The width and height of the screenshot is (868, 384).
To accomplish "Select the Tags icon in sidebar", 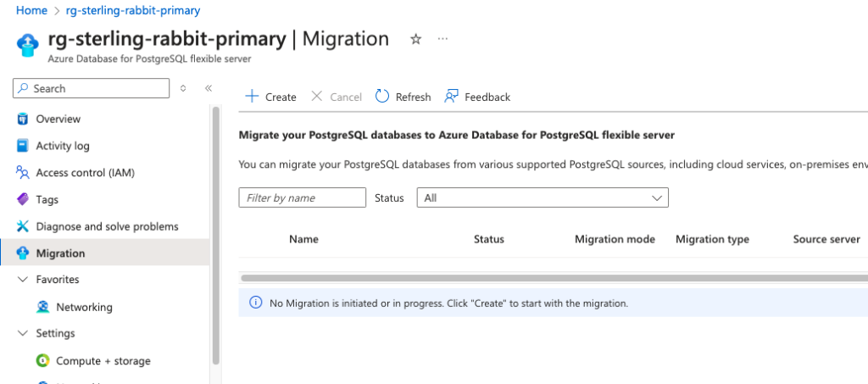I will coord(23,200).
